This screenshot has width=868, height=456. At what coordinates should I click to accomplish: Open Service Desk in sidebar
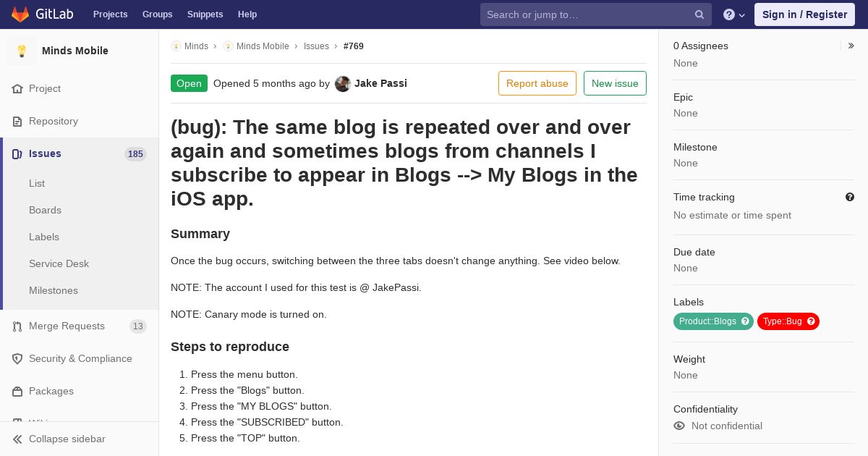pyautogui.click(x=59, y=263)
